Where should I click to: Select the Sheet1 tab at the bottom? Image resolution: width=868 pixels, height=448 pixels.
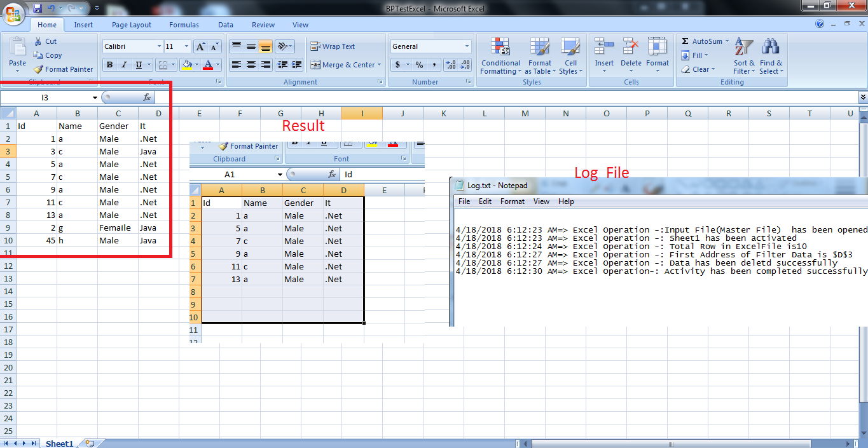pyautogui.click(x=59, y=444)
